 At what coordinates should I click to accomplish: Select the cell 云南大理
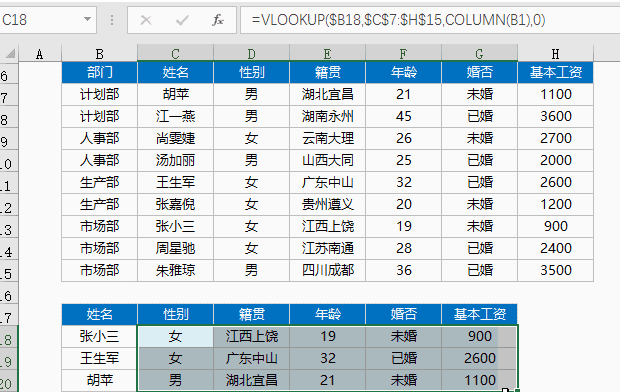327,138
